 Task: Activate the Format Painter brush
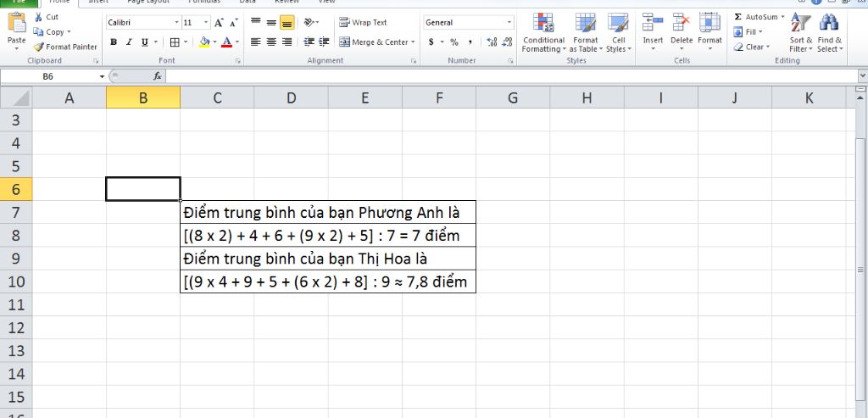[x=64, y=47]
